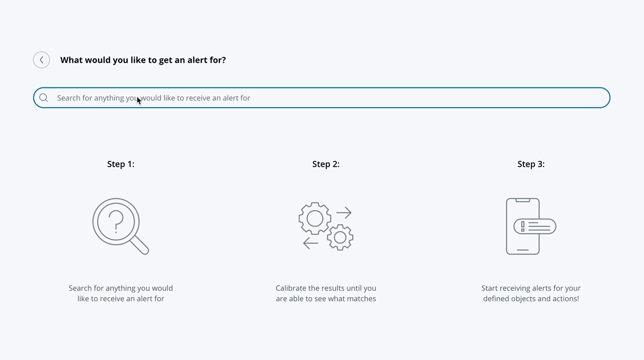Viewport: 644px width, 360px height.
Task: Click the back chevron button
Action: point(42,60)
